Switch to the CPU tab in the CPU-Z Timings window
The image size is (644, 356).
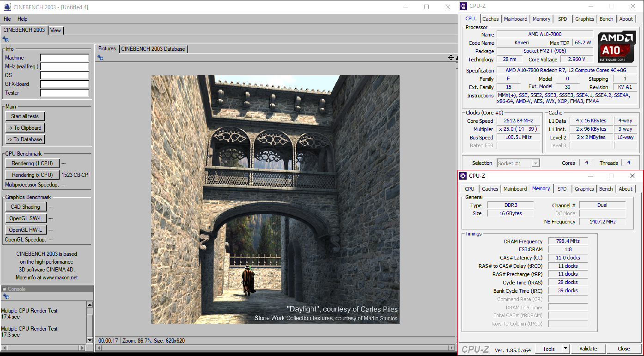(x=470, y=189)
